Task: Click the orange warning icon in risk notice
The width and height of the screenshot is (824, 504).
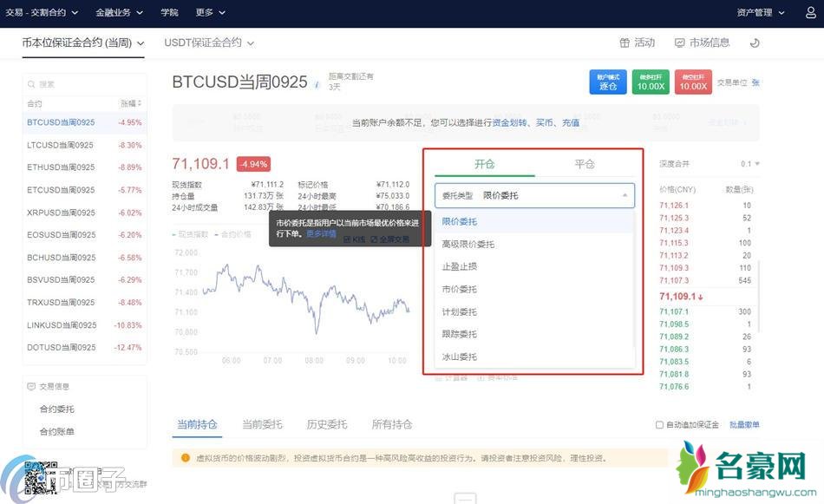Action: tap(186, 458)
